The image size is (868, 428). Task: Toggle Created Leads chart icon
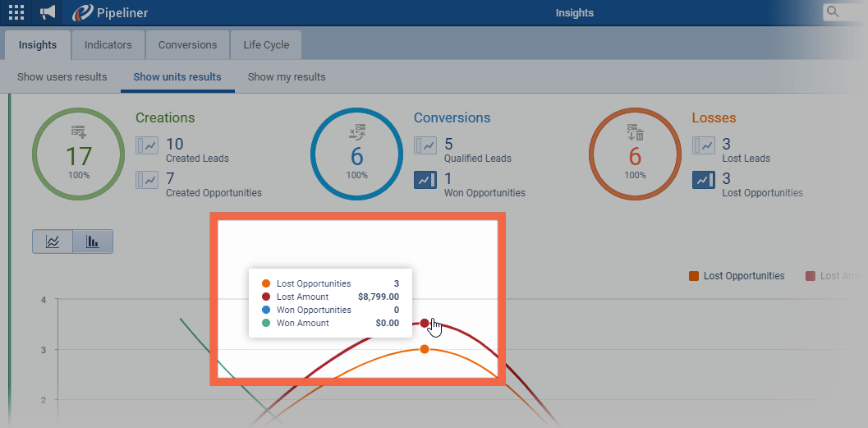point(147,146)
